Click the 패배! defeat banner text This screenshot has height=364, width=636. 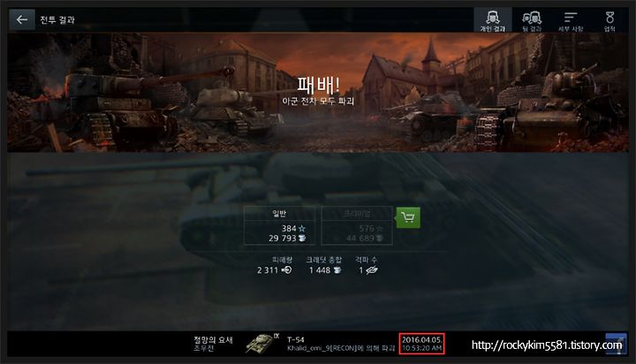point(318,85)
